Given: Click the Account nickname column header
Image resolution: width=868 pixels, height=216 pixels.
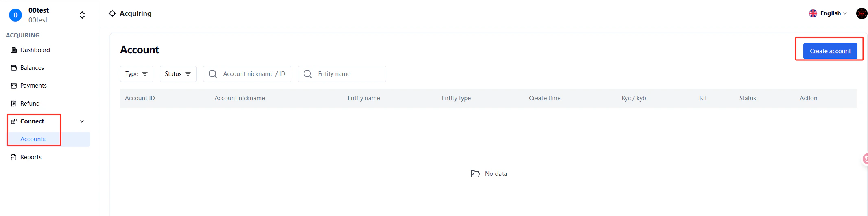Looking at the screenshot, I should tap(240, 98).
